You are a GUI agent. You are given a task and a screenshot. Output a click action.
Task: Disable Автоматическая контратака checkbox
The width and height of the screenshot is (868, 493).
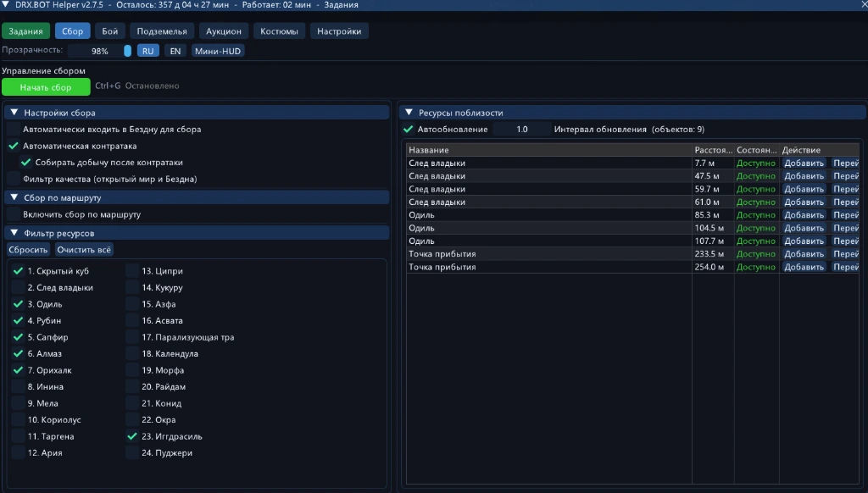[14, 146]
